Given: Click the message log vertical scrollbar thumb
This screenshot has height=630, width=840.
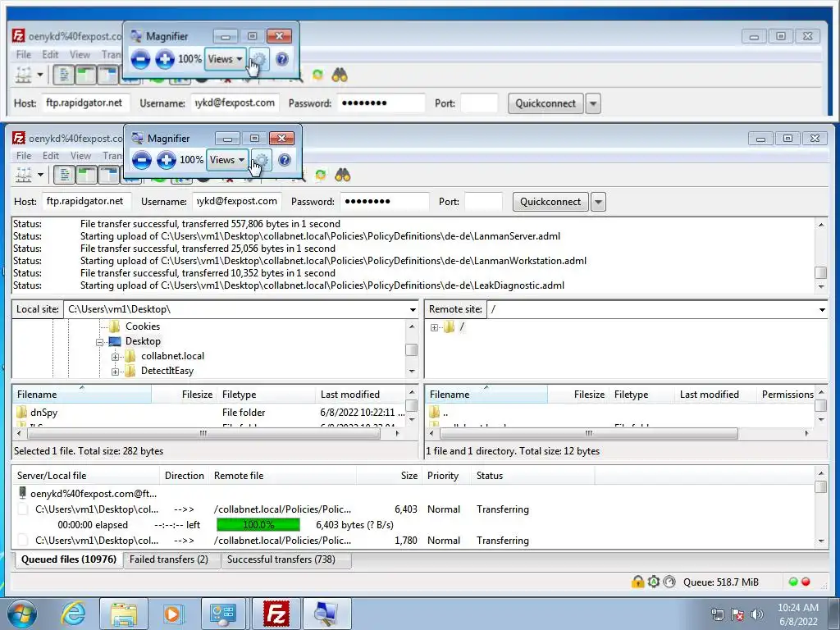Looking at the screenshot, I should (x=820, y=272).
